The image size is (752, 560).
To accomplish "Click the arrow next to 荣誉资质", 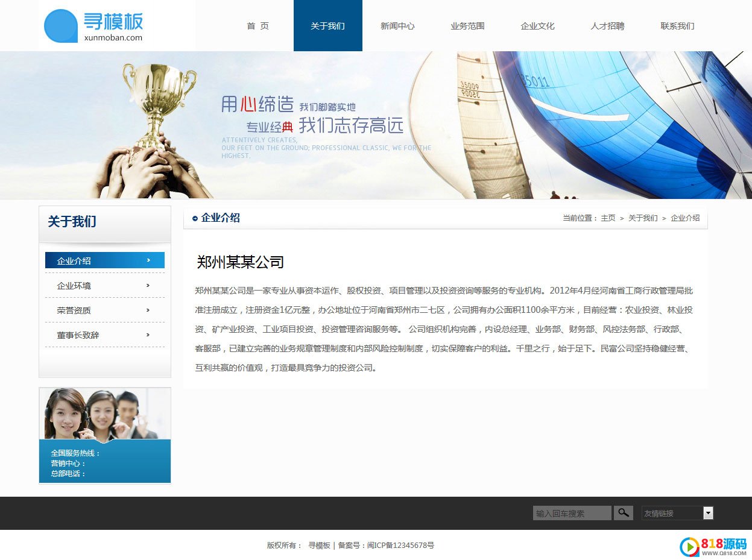I will click(148, 310).
